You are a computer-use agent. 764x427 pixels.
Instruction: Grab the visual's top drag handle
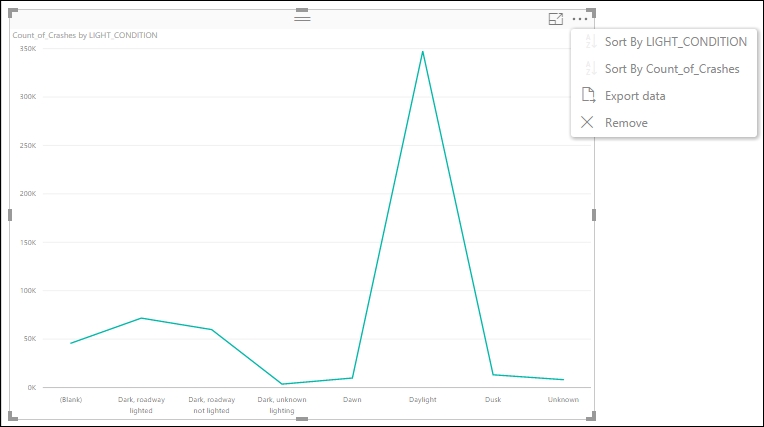[x=302, y=19]
